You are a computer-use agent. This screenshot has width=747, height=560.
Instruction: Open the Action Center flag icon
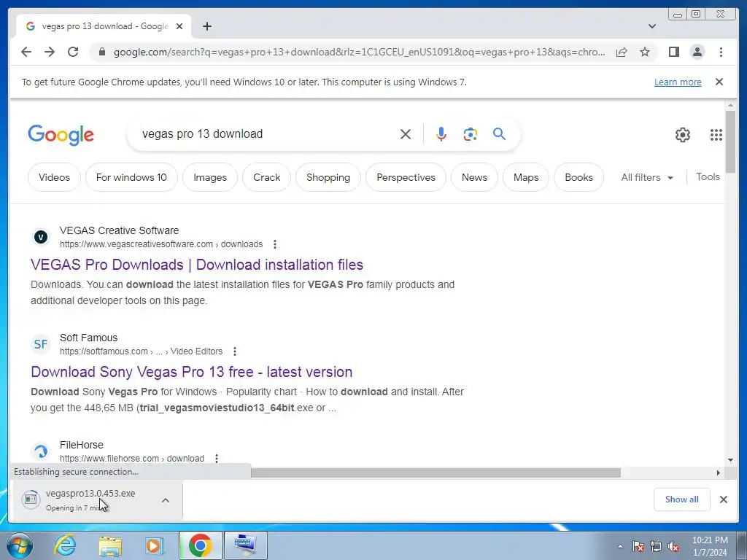click(638, 547)
